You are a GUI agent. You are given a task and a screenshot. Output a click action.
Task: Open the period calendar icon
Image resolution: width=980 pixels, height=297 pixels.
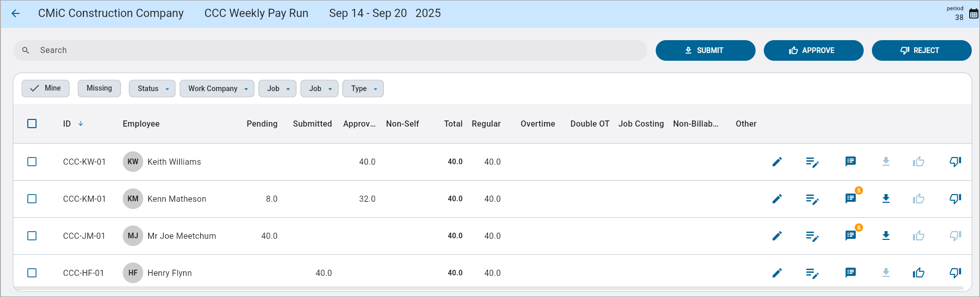[x=973, y=14]
